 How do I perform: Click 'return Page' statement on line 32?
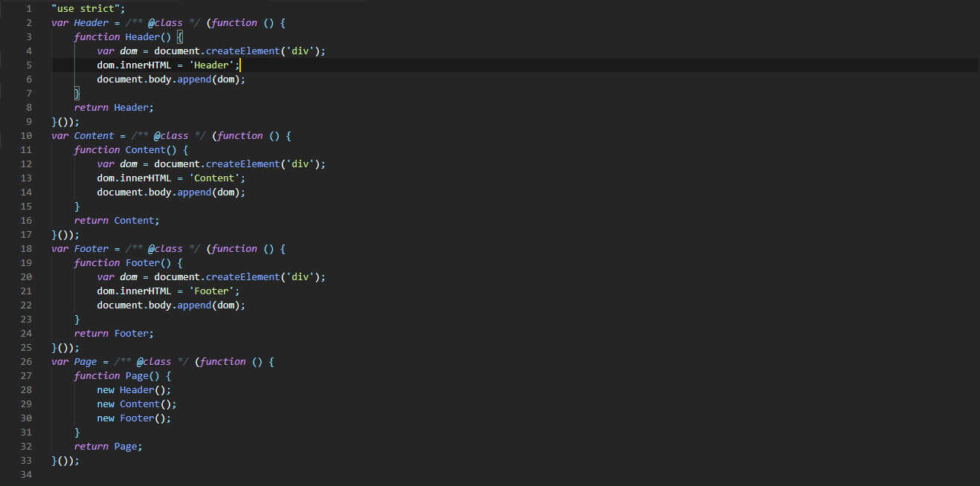[x=108, y=446]
